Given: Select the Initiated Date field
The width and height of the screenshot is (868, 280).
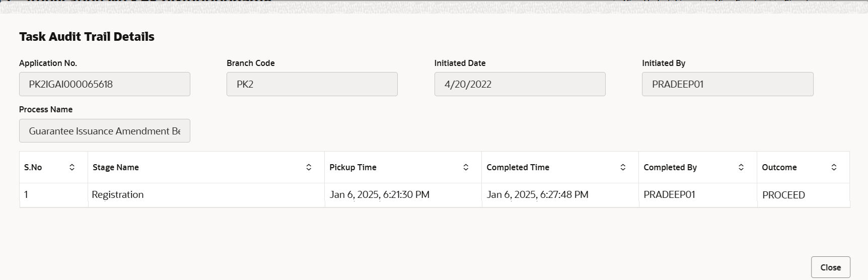Looking at the screenshot, I should point(520,84).
